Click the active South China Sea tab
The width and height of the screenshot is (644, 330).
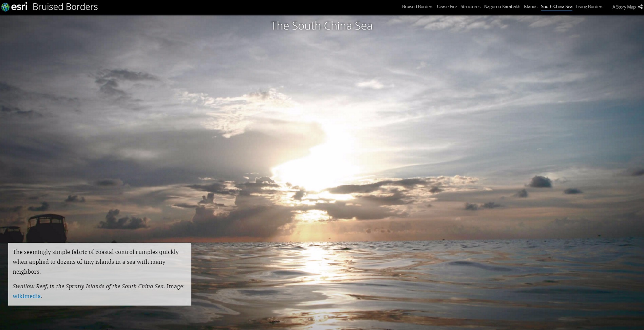point(556,7)
